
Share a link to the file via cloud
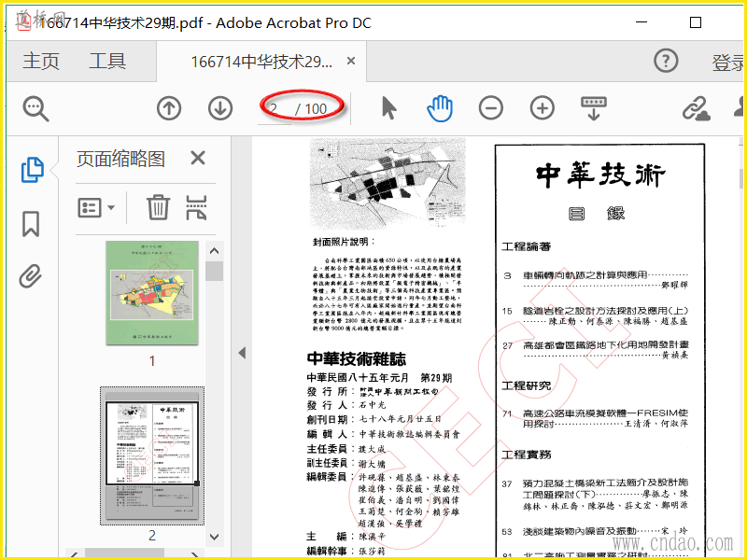tap(697, 108)
